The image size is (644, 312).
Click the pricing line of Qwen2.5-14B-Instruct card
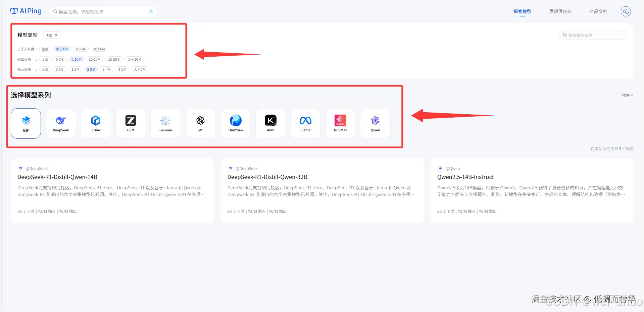pyautogui.click(x=467, y=211)
